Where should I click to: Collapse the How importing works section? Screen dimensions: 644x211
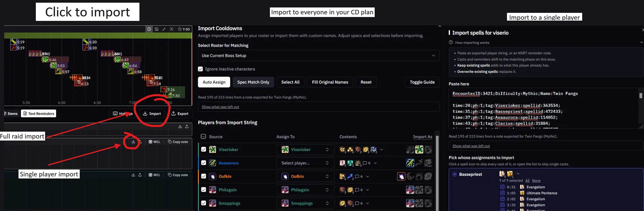tap(641, 42)
